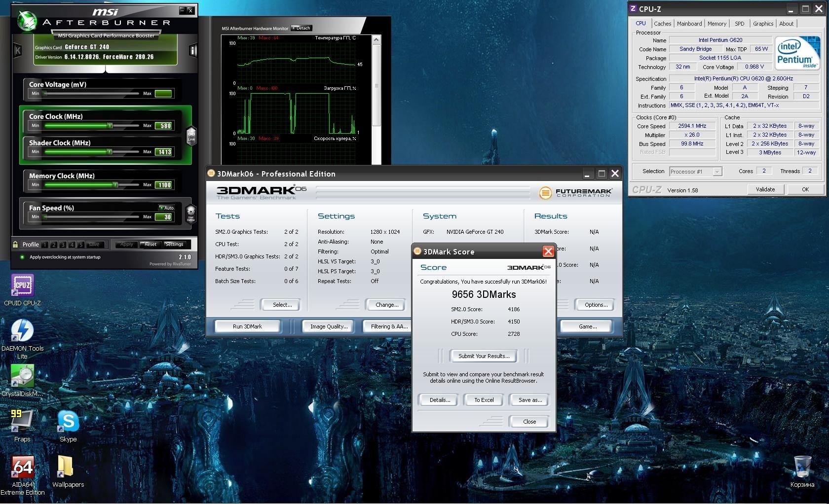The image size is (829, 504).
Task: Switch to the Memory tab in CPU-Z
Action: pyautogui.click(x=716, y=24)
